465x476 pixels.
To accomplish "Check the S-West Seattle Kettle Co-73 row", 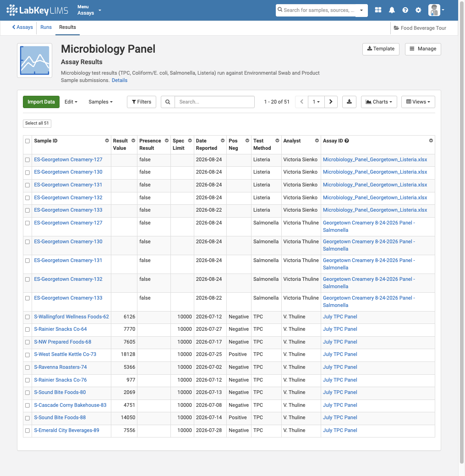I will [27, 355].
